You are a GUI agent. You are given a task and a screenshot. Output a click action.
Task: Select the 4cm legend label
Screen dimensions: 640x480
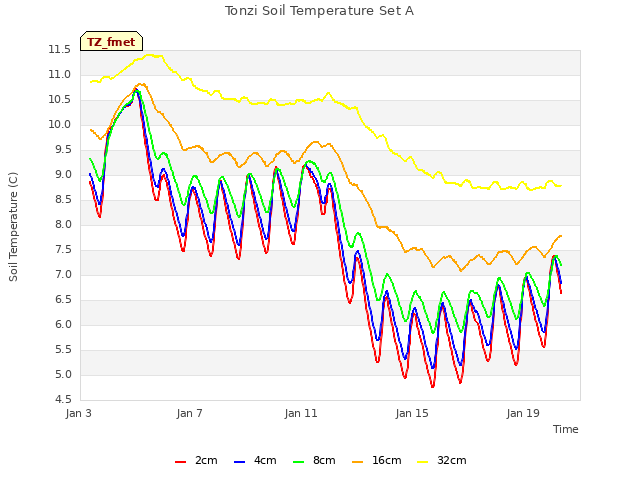pyautogui.click(x=265, y=460)
